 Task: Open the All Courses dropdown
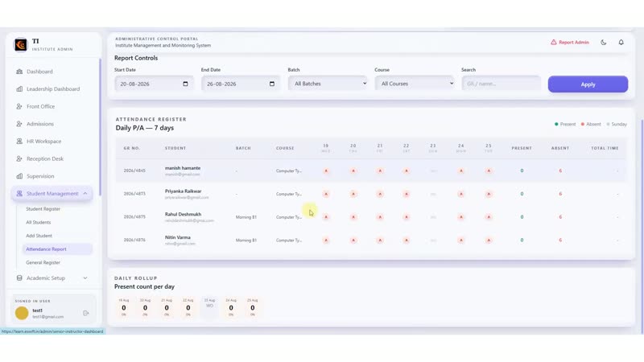click(415, 84)
